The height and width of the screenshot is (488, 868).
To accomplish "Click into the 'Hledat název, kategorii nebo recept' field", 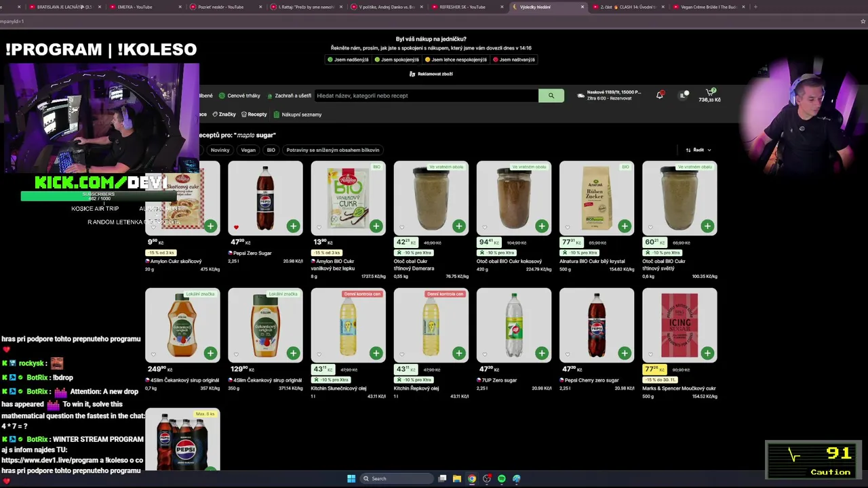I will (x=427, y=96).
